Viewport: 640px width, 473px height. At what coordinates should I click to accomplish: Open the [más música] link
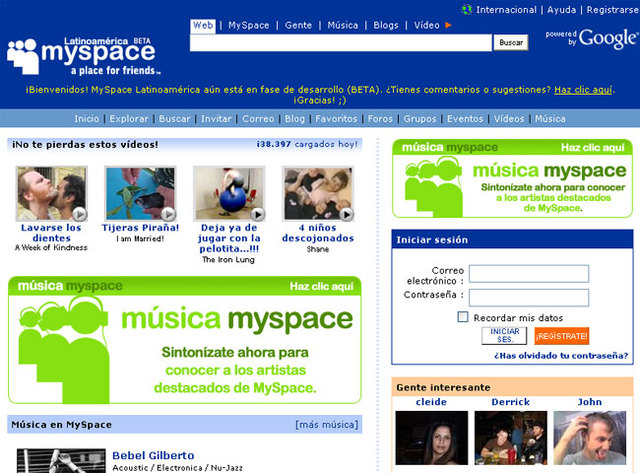coord(327,425)
